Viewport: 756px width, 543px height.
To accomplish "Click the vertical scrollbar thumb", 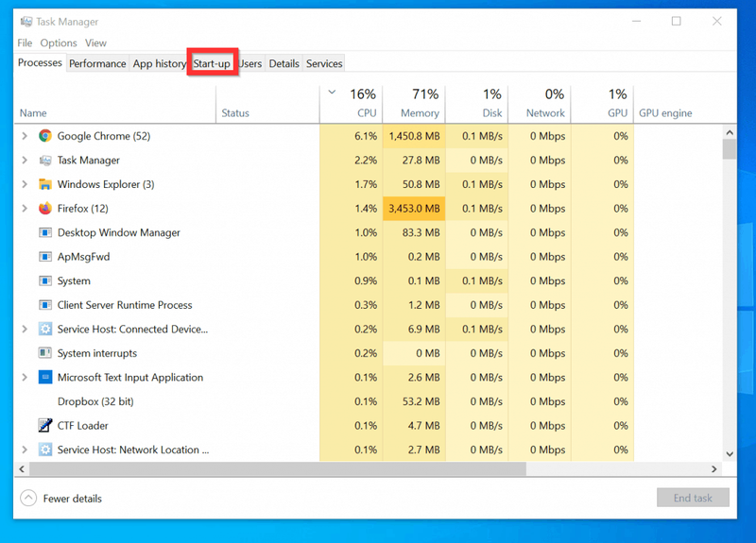I will pyautogui.click(x=730, y=149).
